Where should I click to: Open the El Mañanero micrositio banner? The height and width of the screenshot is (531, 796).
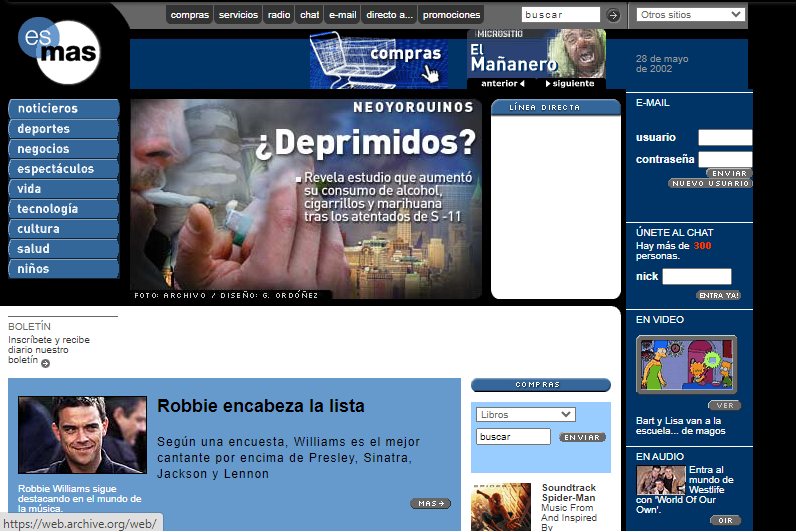(536, 53)
